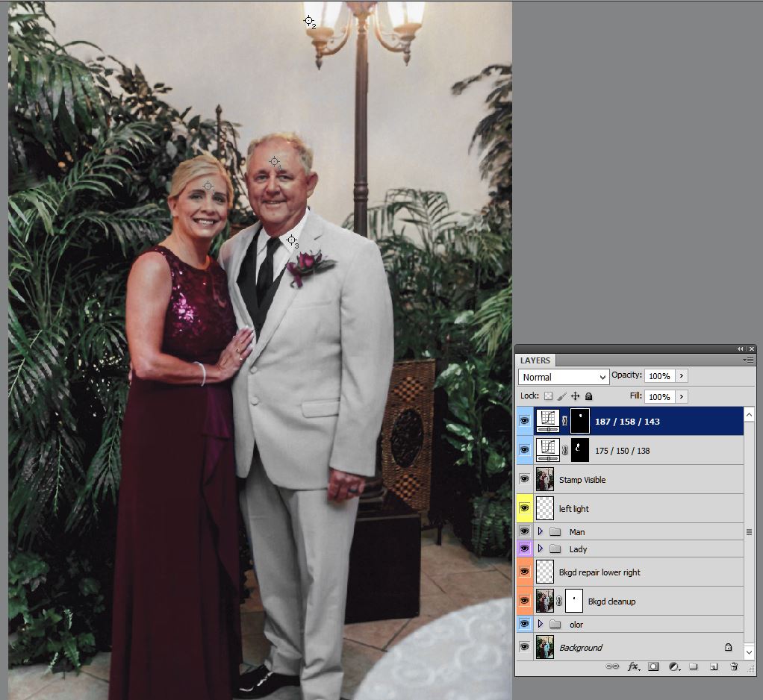Viewport: 763px width, 700px height.
Task: Select the LAYERS tab
Action: click(535, 360)
